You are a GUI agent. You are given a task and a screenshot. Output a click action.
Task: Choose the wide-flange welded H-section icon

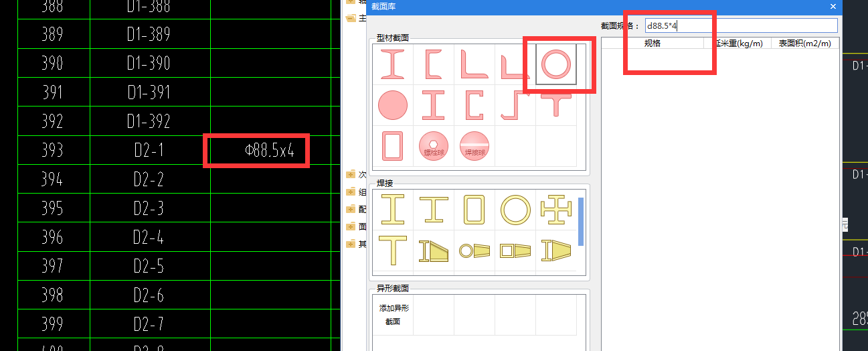coord(434,209)
